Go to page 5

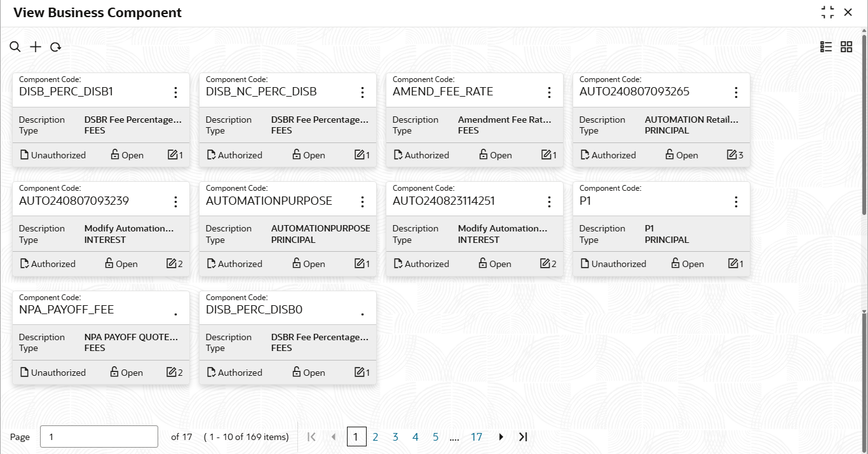[436, 437]
